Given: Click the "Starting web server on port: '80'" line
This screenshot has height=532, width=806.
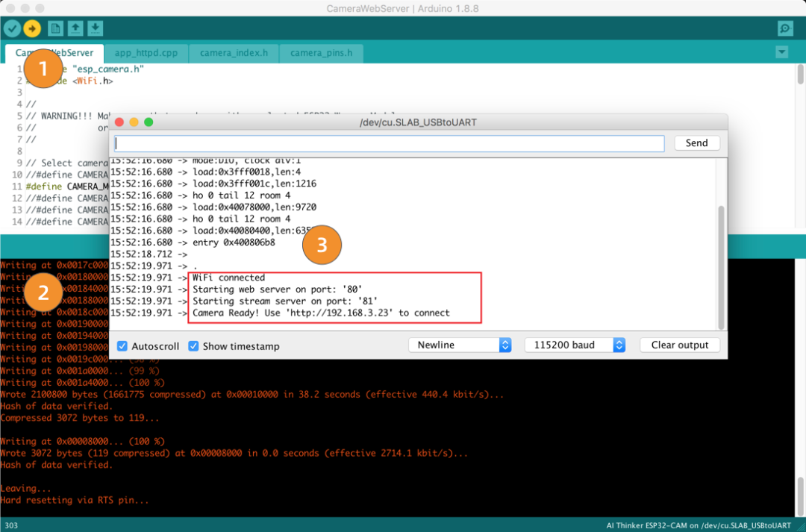Looking at the screenshot, I should [277, 290].
